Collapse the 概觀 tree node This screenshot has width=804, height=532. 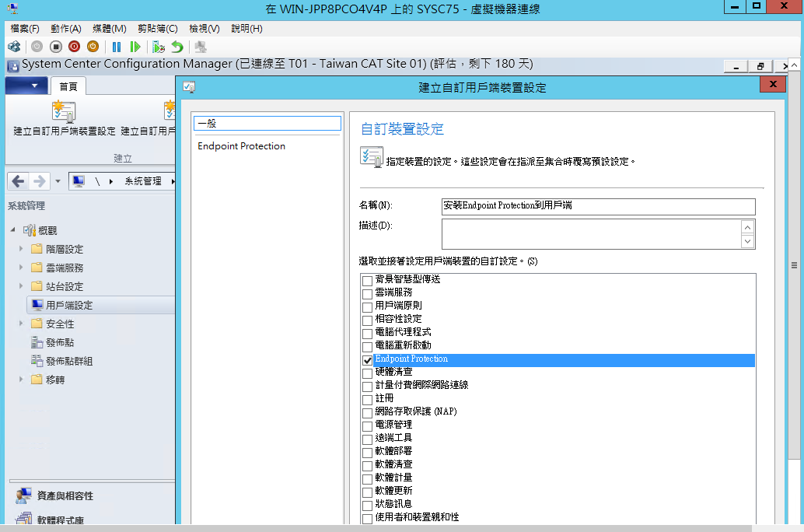coord(12,230)
